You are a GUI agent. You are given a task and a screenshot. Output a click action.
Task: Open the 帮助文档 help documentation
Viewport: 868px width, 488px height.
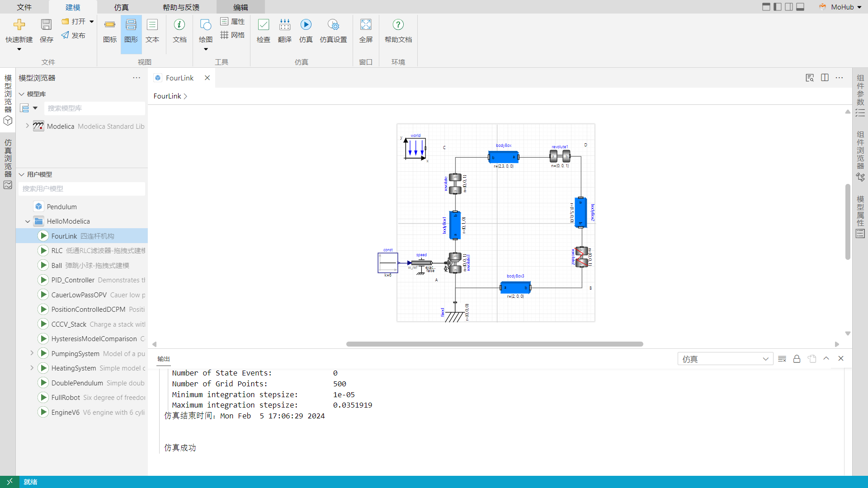pos(398,31)
